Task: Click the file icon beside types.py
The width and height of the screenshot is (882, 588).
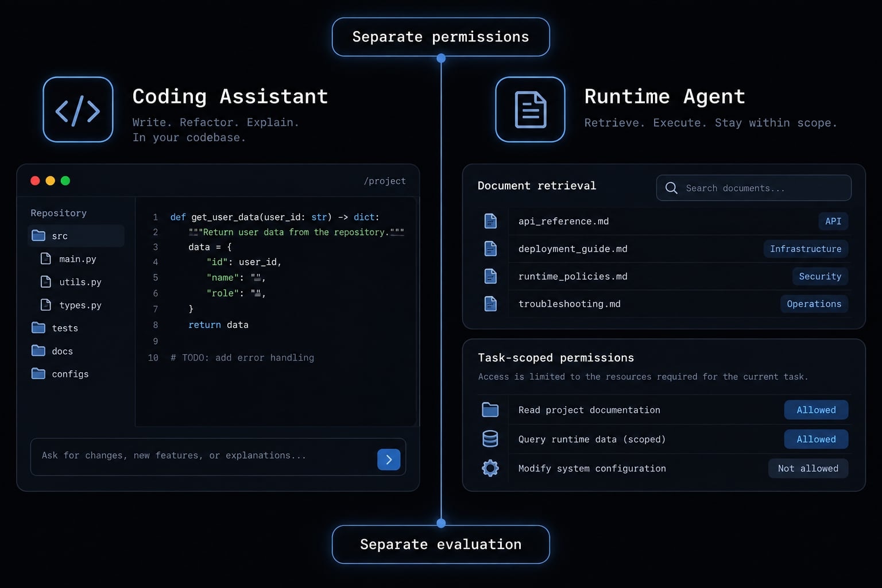Action: tap(46, 305)
